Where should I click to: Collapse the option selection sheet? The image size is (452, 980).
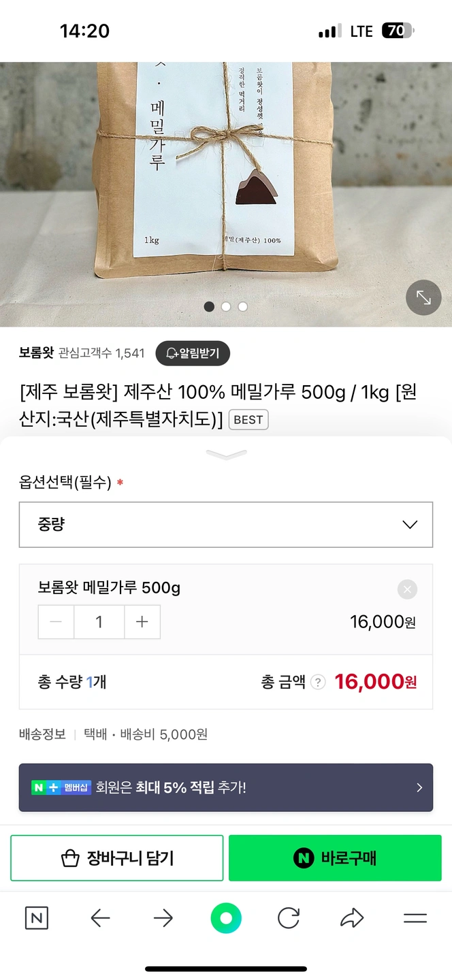pyautogui.click(x=226, y=455)
